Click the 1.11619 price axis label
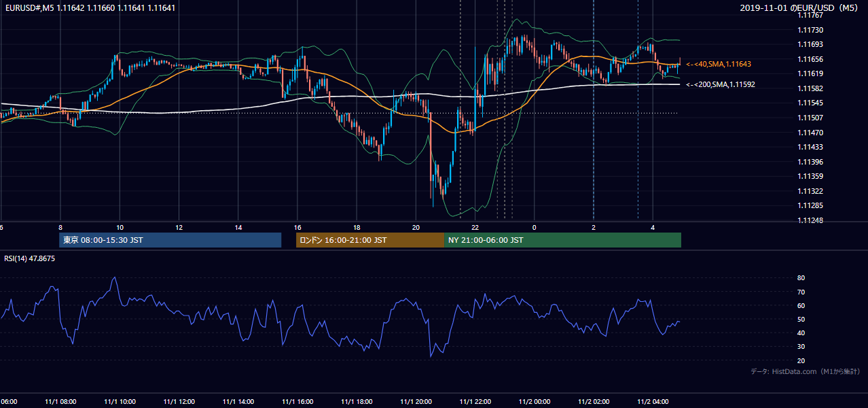The height and width of the screenshot is (408, 868). point(810,74)
